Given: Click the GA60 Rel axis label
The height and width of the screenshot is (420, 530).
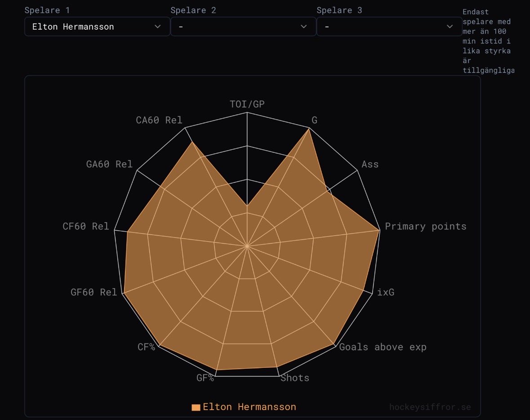Looking at the screenshot, I should (x=109, y=164).
